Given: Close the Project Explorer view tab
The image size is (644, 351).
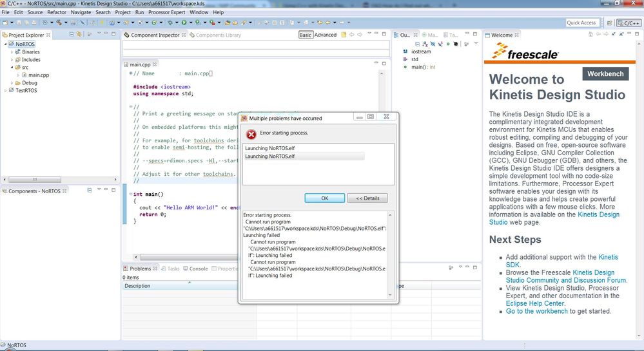Looking at the screenshot, I should click(48, 35).
